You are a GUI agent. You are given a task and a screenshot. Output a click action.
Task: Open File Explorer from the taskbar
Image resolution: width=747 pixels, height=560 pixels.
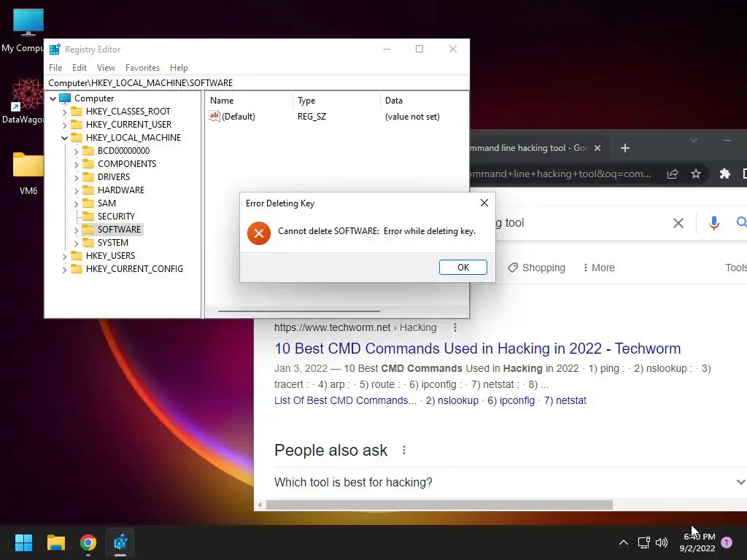(55, 542)
